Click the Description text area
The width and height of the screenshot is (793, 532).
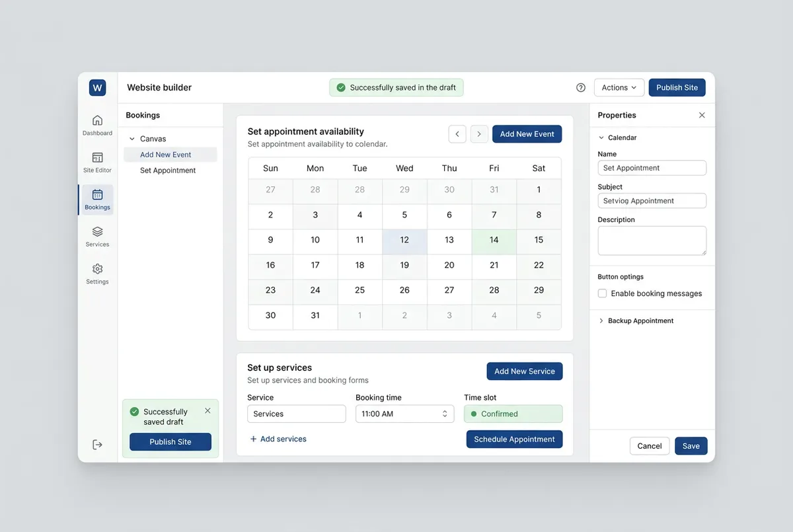[x=652, y=241]
